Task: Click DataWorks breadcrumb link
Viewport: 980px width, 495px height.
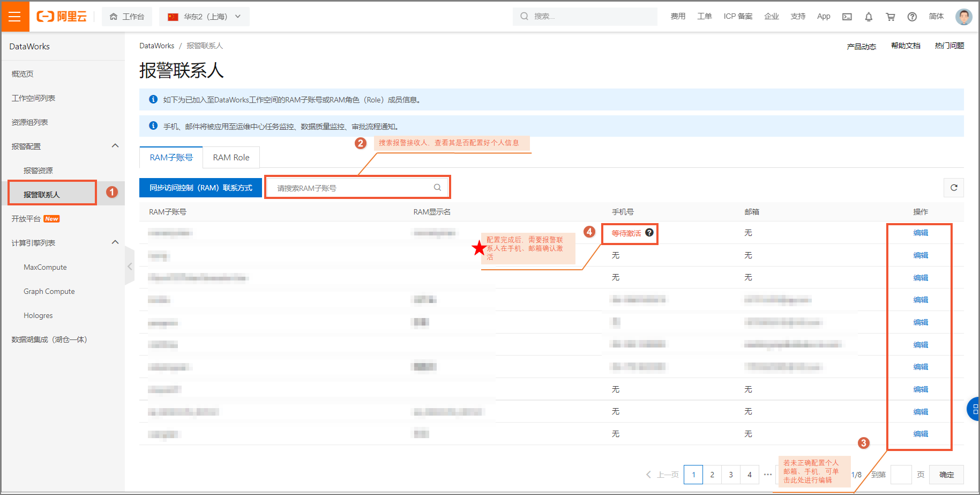Action: (x=156, y=46)
